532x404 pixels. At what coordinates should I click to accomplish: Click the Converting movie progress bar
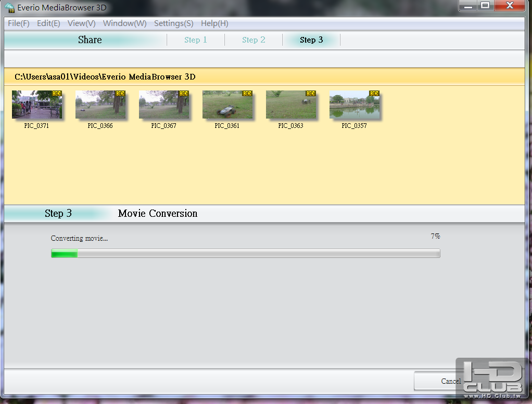click(x=246, y=253)
